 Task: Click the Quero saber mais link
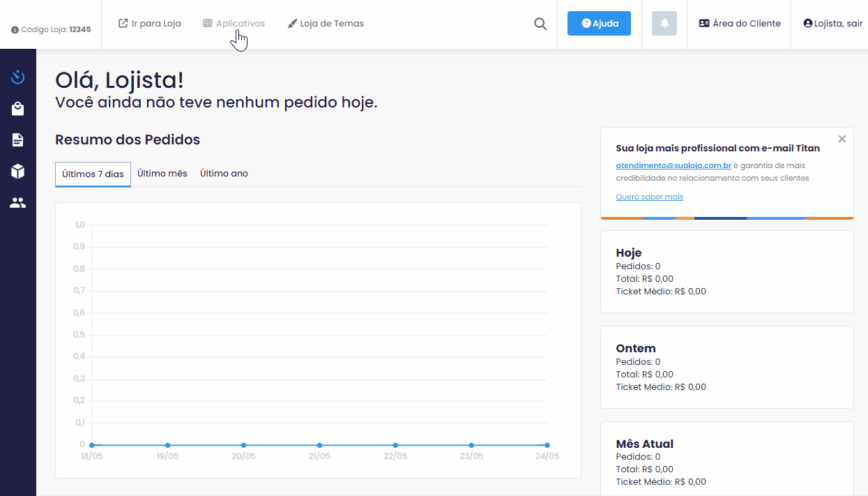click(650, 197)
